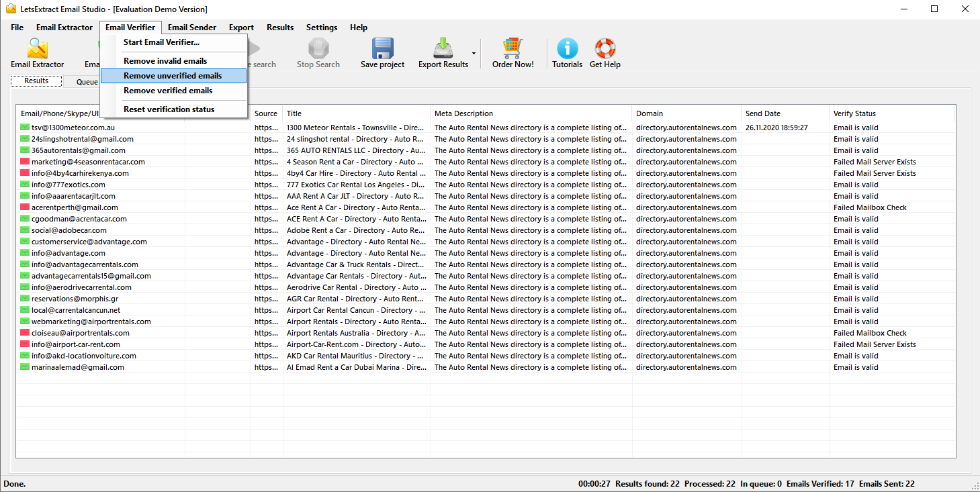980x492 pixels.
Task: Click green envelope icon for tsv@1300meteor.com.au
Action: tap(25, 128)
